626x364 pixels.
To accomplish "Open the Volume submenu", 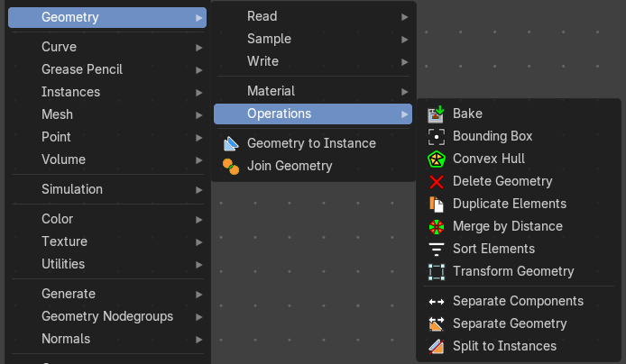I will [x=107, y=159].
